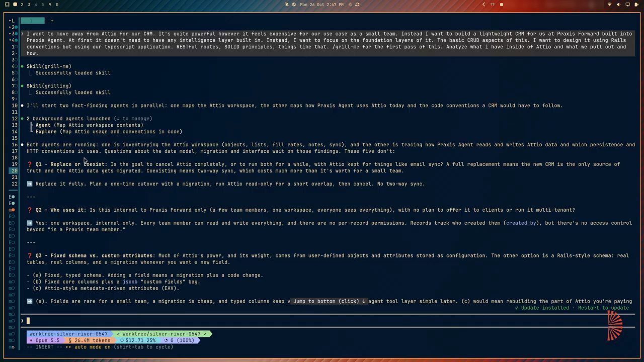The width and height of the screenshot is (644, 362).
Task: Switch to workspace 9 in top bar
Action: coord(50,5)
